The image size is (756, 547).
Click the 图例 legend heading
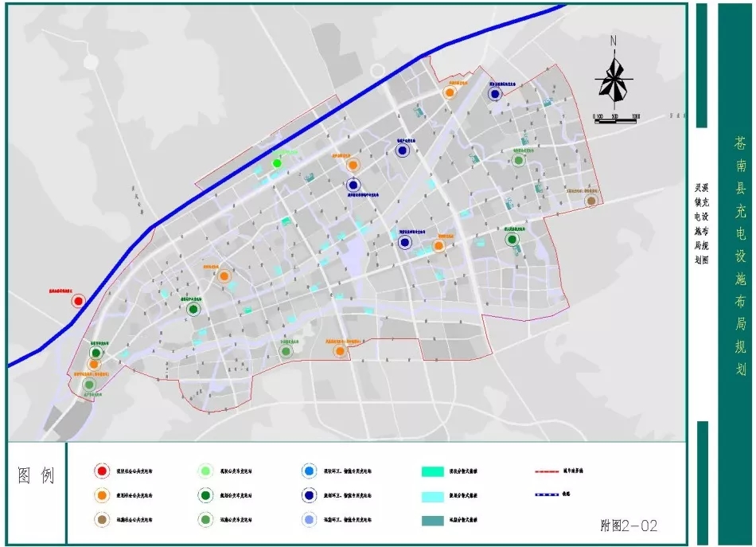[37, 476]
